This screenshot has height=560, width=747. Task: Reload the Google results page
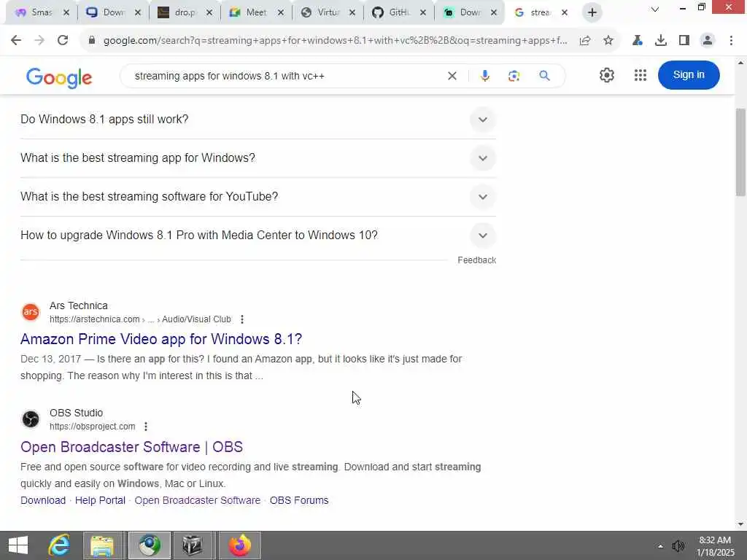pos(63,41)
